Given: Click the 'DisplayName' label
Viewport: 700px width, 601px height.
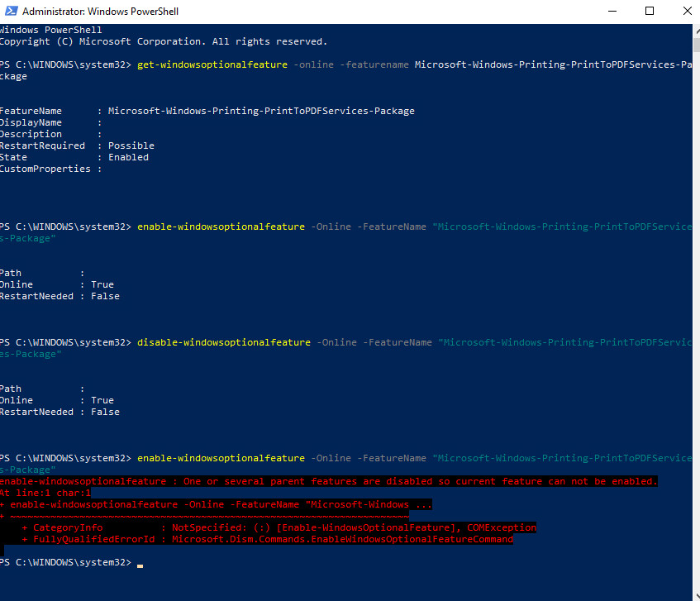Looking at the screenshot, I should click(31, 122).
